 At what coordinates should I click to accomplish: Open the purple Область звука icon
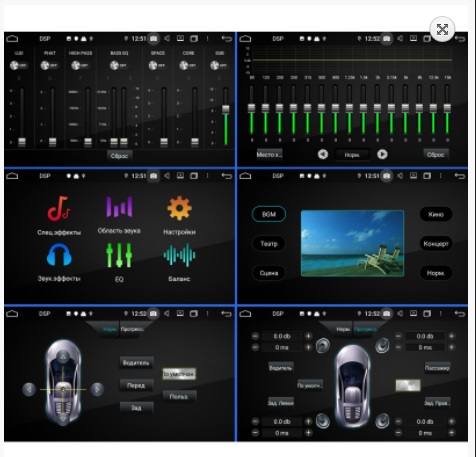coord(119,207)
